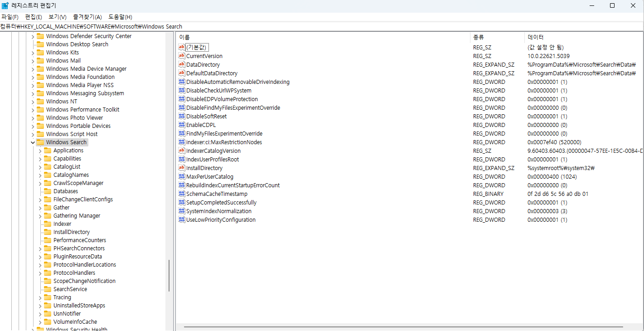The width and height of the screenshot is (644, 331).
Task: Expand the CatalogList subkey
Action: point(40,167)
